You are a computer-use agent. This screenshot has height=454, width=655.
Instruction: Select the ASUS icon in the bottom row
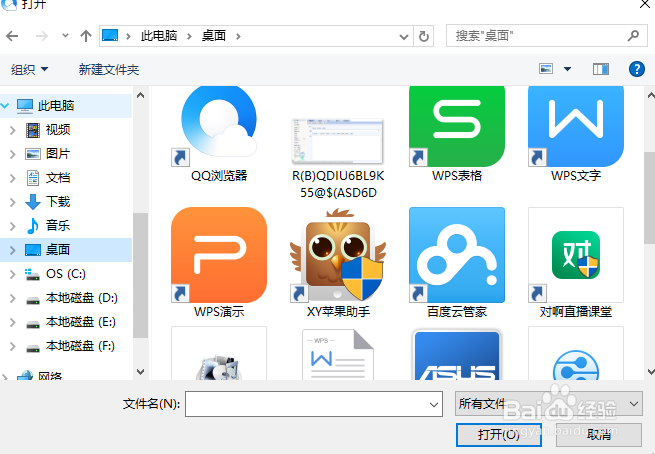tap(457, 355)
